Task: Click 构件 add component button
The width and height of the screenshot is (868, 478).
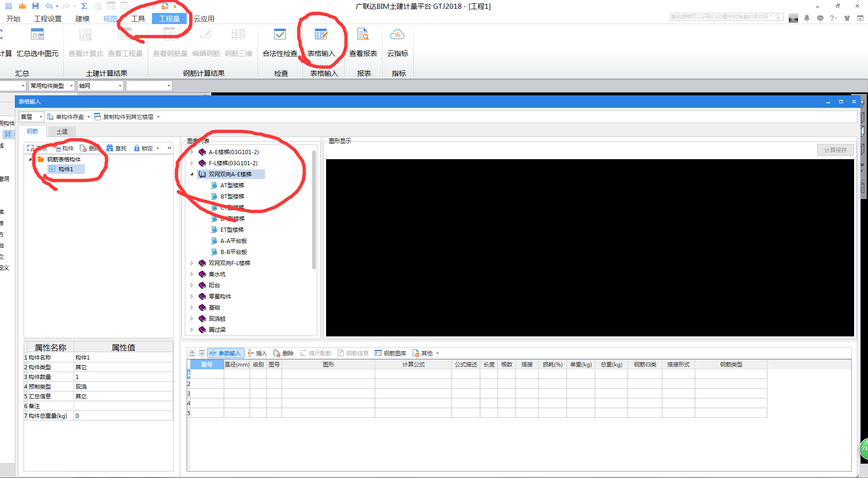Action: tap(64, 148)
